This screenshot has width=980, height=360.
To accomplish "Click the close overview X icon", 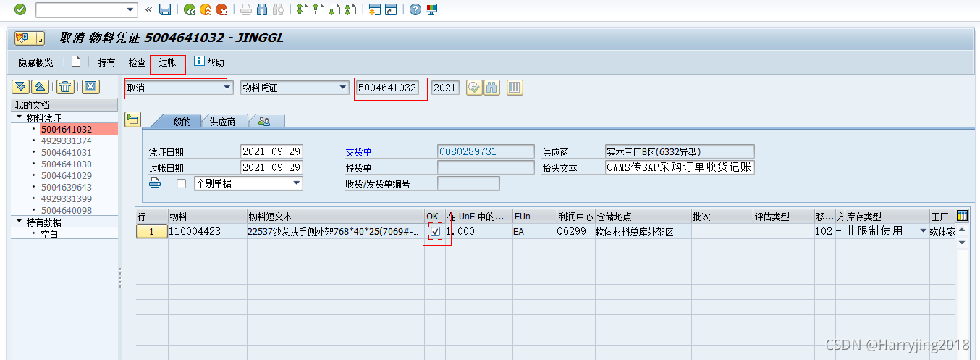I will (90, 87).
